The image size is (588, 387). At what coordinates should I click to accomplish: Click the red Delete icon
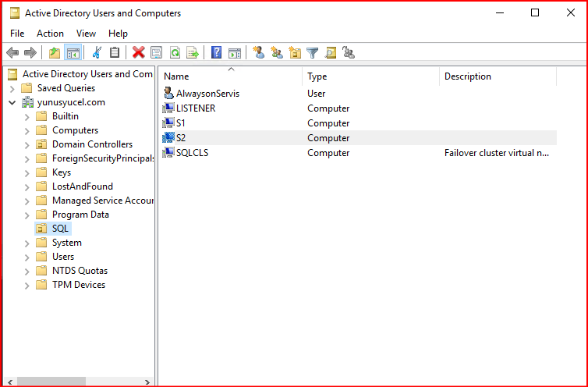138,52
